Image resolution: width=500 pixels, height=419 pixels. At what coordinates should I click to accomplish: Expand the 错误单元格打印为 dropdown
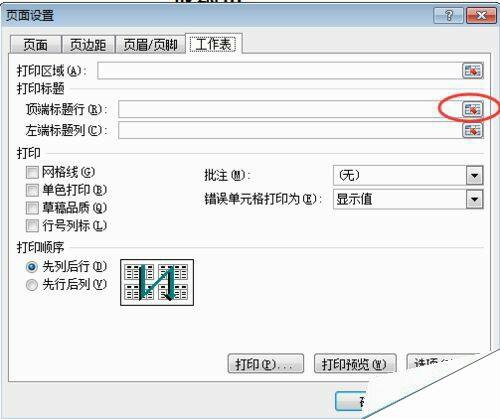[x=474, y=199]
